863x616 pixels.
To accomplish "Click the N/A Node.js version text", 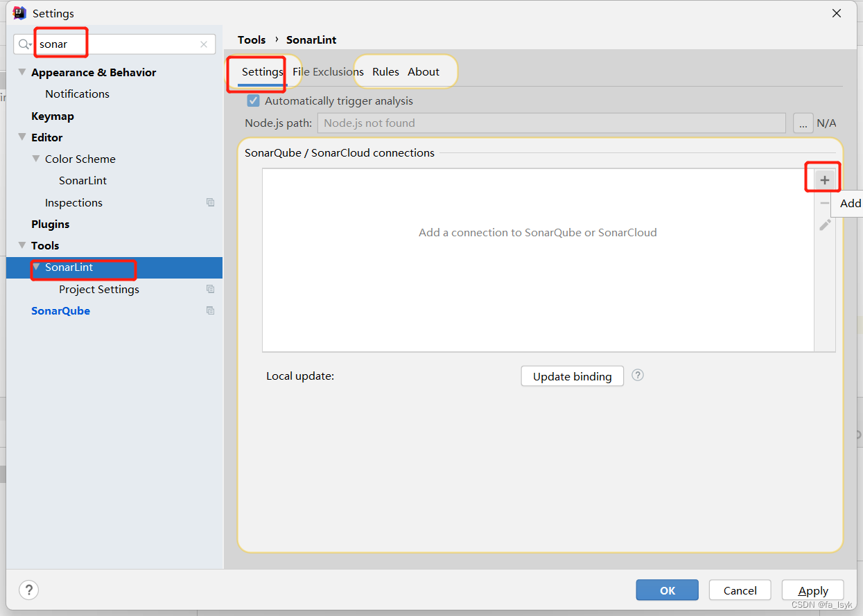I will [x=826, y=123].
